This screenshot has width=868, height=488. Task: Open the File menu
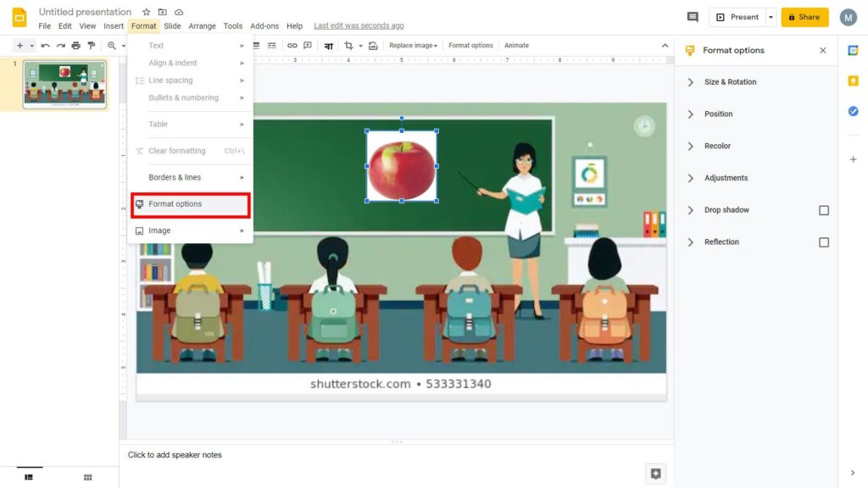click(44, 26)
